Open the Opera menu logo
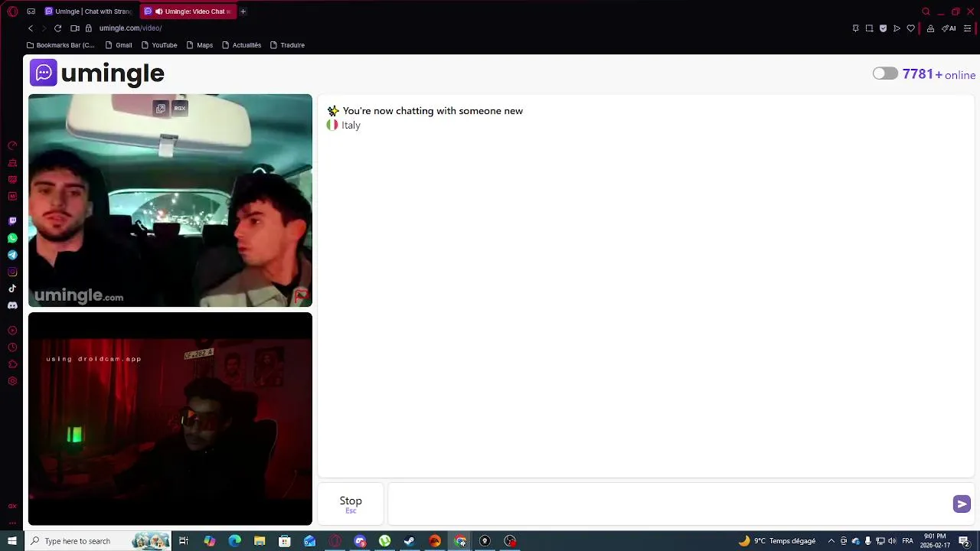Screen dimensions: 980x551 pyautogui.click(x=12, y=11)
